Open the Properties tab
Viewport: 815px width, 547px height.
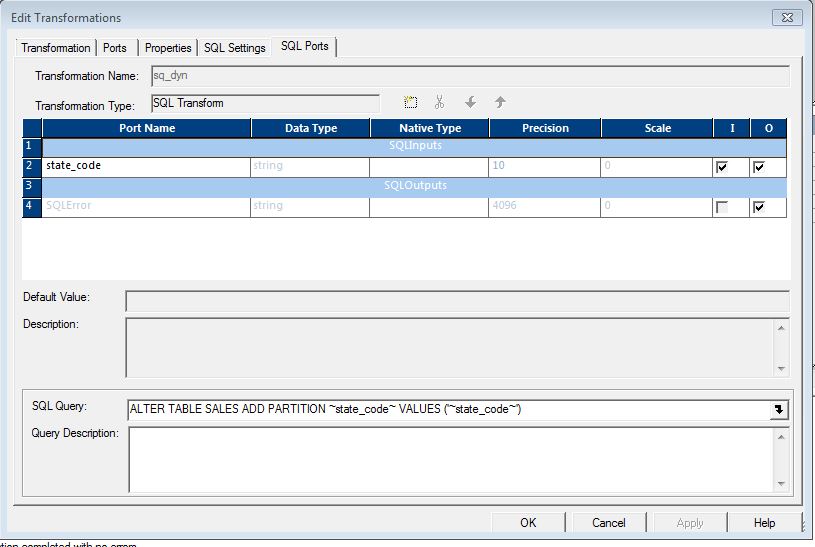pos(168,48)
